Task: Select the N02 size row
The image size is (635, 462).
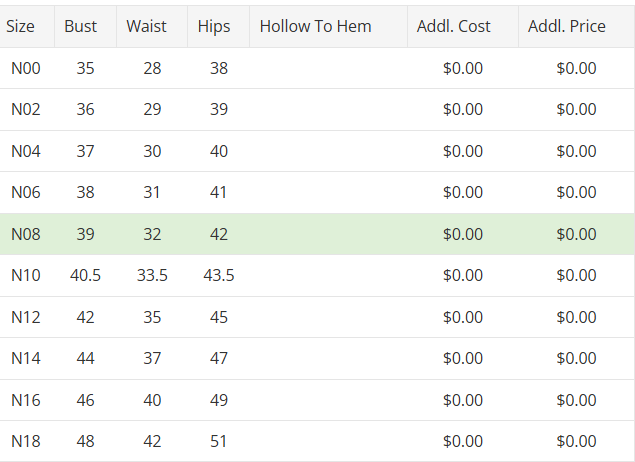Action: tap(26, 110)
